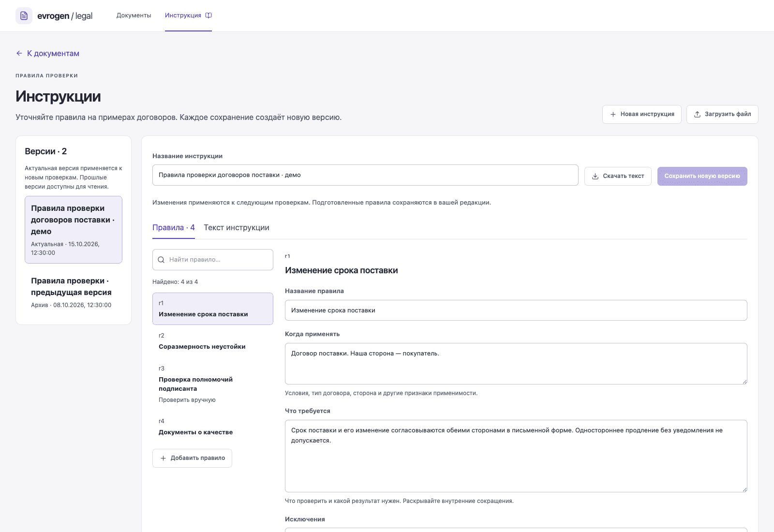Click the plus icon in Добавить правило
The image size is (774, 532).
click(163, 458)
